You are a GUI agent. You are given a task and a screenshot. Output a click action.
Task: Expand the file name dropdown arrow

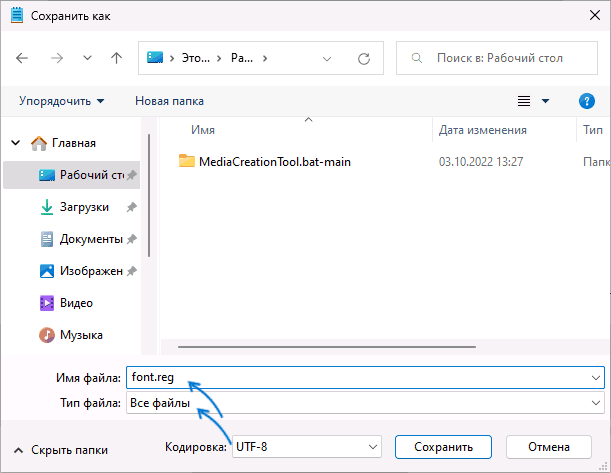[595, 378]
